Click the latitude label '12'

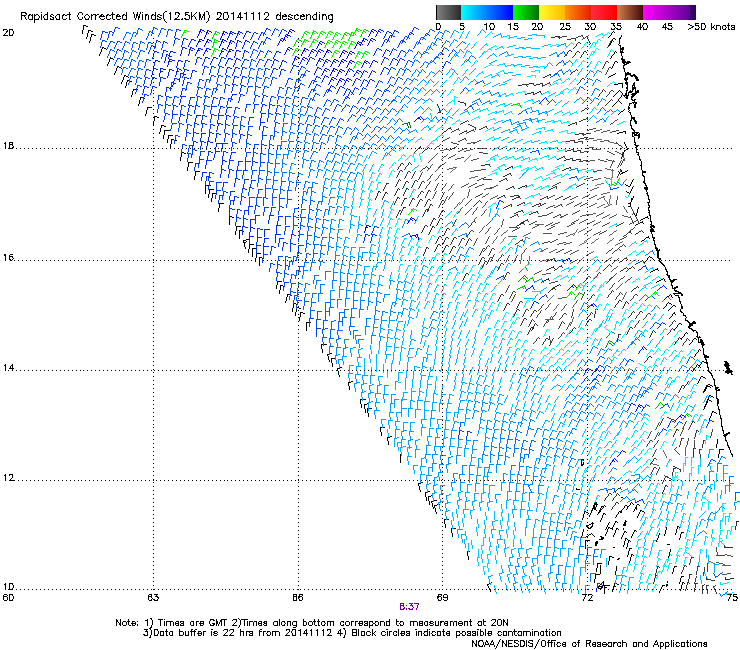[8, 478]
